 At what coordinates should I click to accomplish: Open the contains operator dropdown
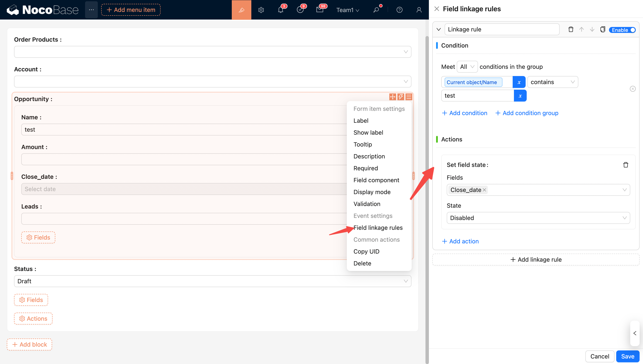click(x=552, y=82)
